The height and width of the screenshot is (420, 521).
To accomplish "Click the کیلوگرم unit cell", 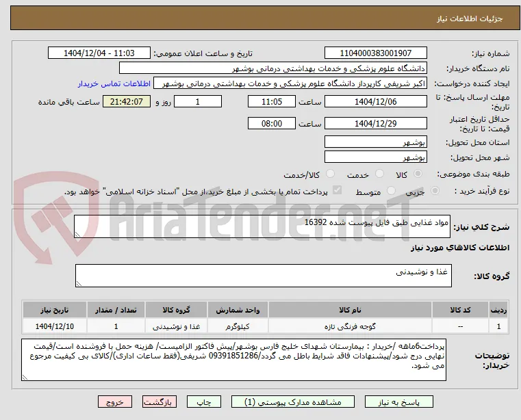I will (238, 326).
